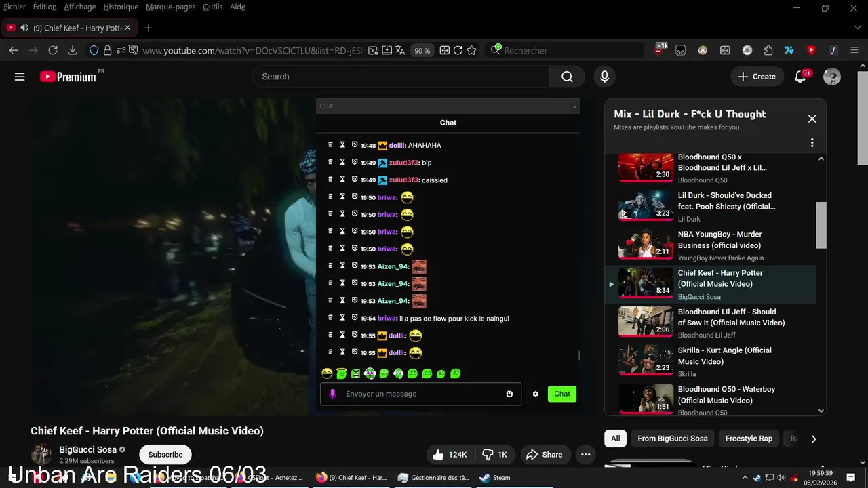Click the Steam taskbar button
Viewport: 868px width, 488px height.
(495, 478)
